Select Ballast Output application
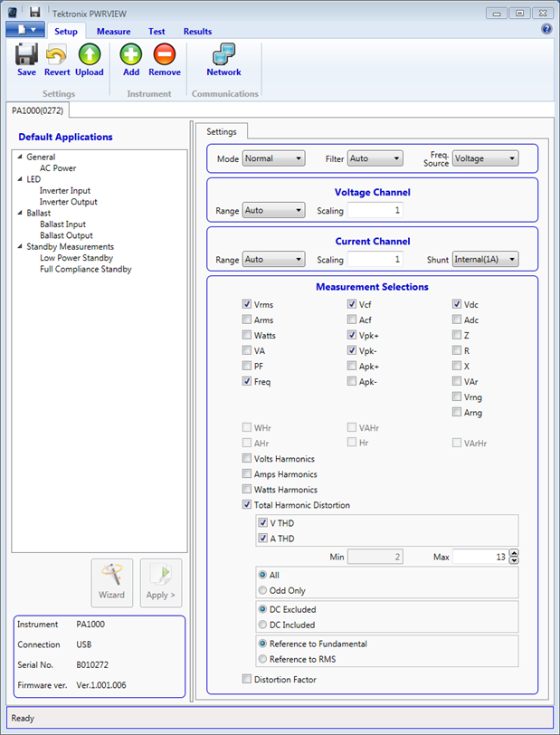 (x=66, y=235)
